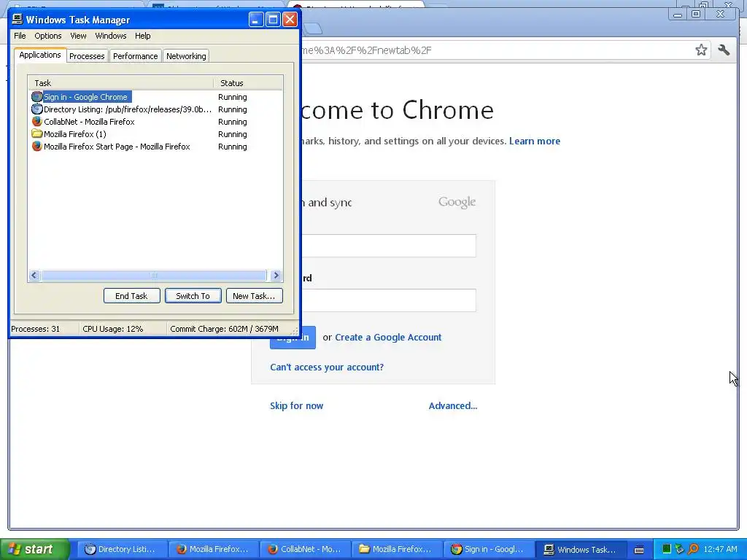
Task: Open Task Manager Windows menu
Action: point(111,36)
